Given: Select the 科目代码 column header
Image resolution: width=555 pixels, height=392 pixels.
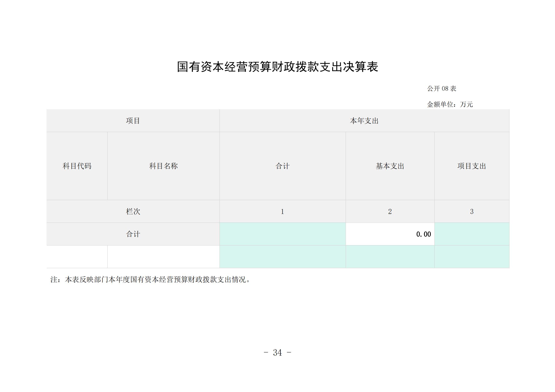Looking at the screenshot, I should [x=77, y=166].
